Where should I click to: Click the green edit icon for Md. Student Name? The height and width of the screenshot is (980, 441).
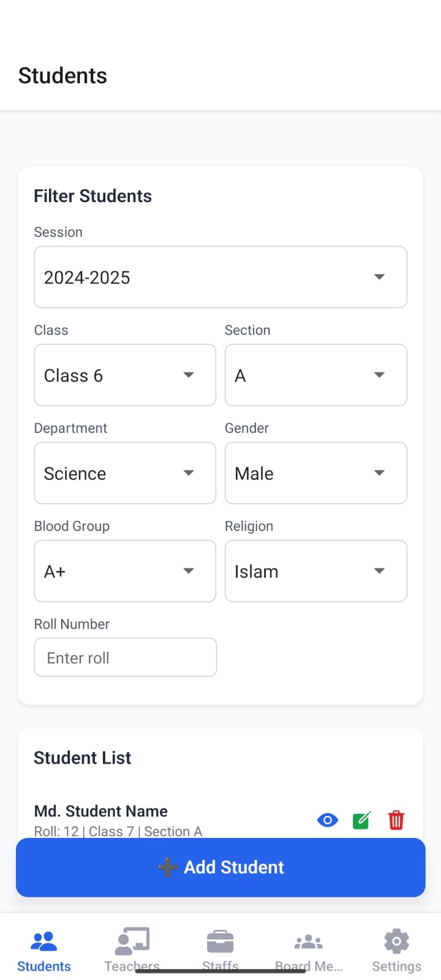361,820
